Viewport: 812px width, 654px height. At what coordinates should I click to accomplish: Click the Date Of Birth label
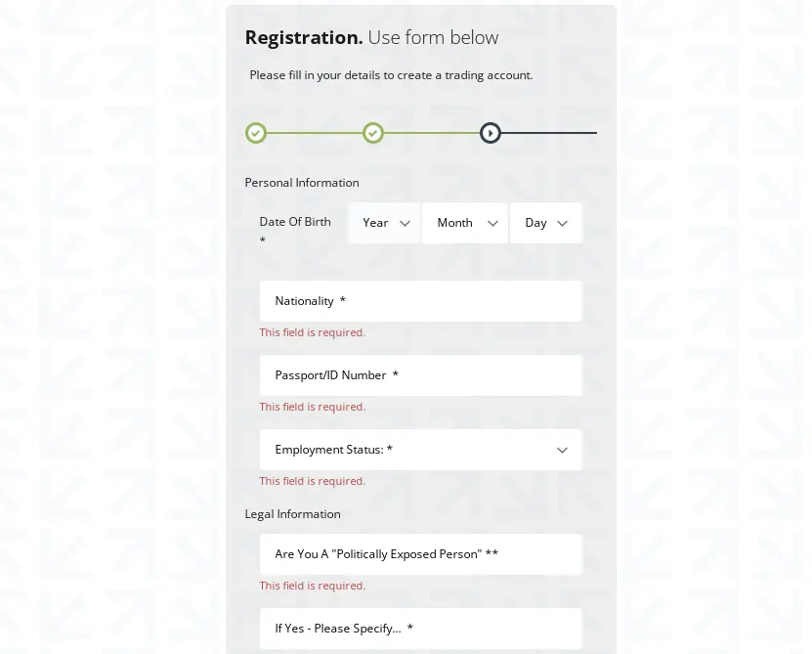click(x=295, y=222)
